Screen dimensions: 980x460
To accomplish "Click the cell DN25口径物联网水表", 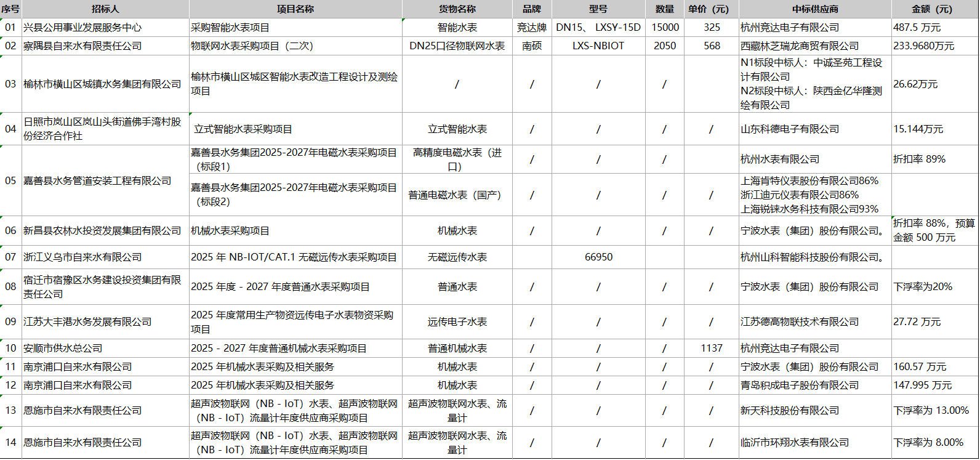I will (457, 46).
